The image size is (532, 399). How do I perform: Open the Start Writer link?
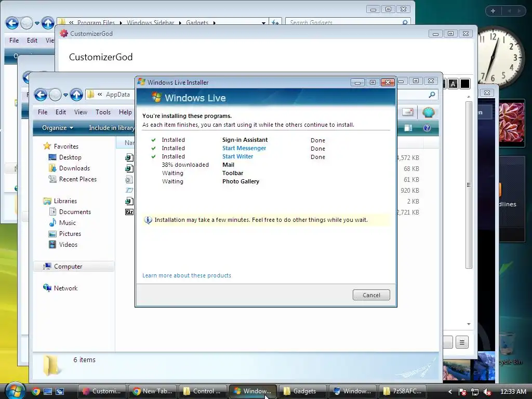point(237,156)
